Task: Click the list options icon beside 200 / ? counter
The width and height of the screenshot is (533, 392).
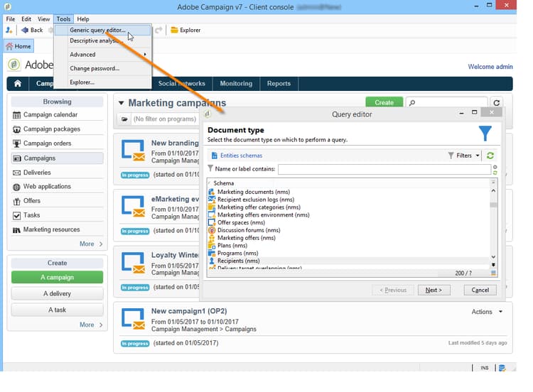Action: point(493,273)
